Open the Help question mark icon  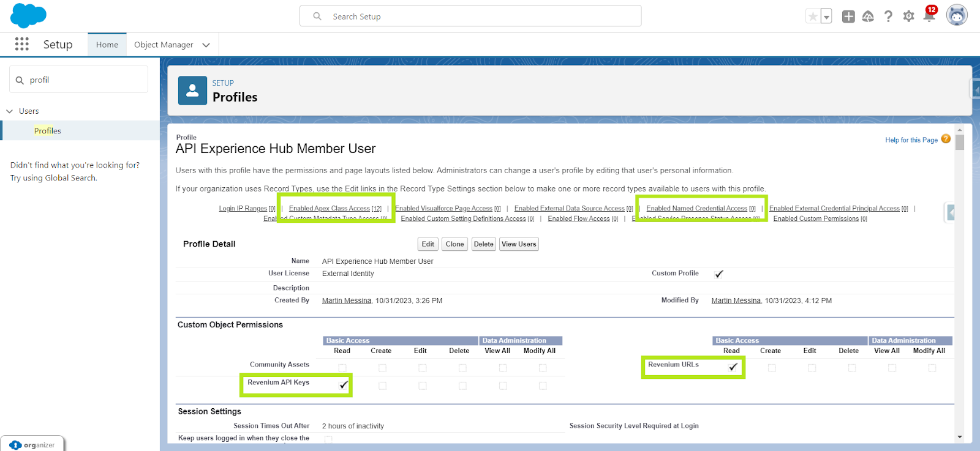[x=888, y=17]
